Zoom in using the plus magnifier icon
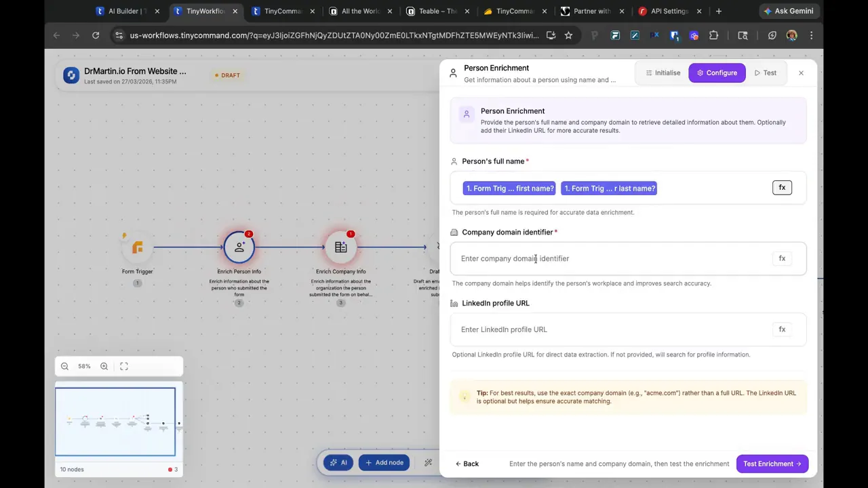The width and height of the screenshot is (868, 488). pyautogui.click(x=103, y=366)
